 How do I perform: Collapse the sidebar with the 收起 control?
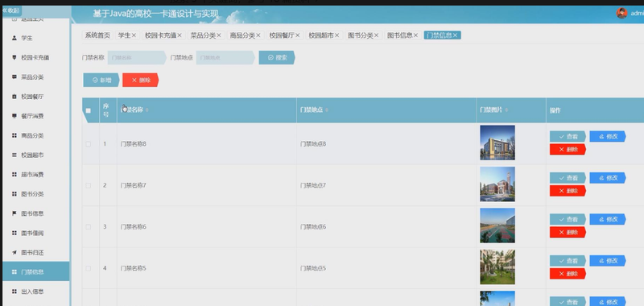click(10, 10)
